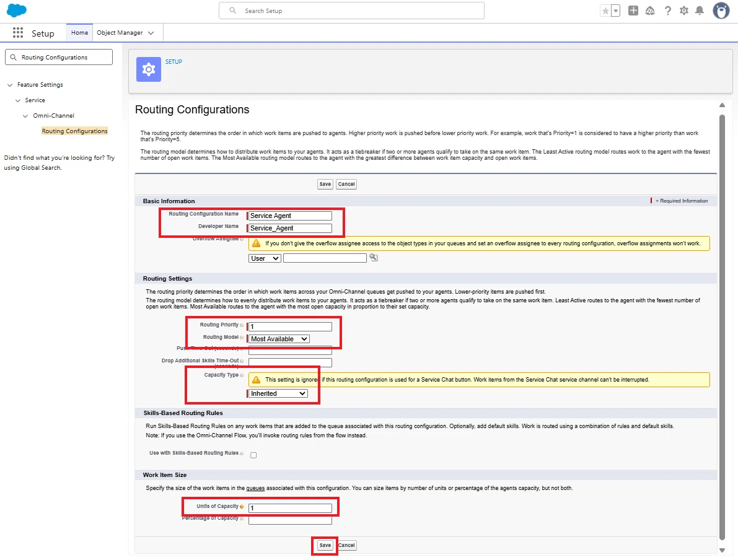The image size is (738, 560).
Task: Focus the Search Setup field
Action: point(351,11)
